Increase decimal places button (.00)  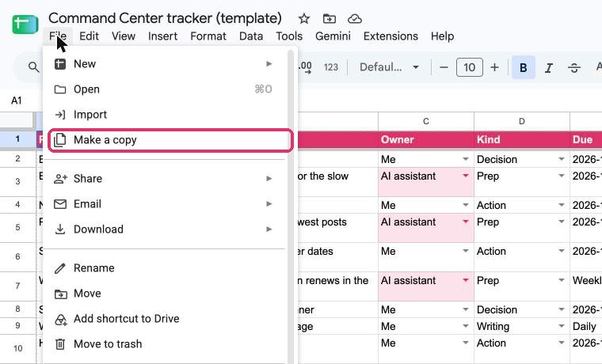click(305, 67)
